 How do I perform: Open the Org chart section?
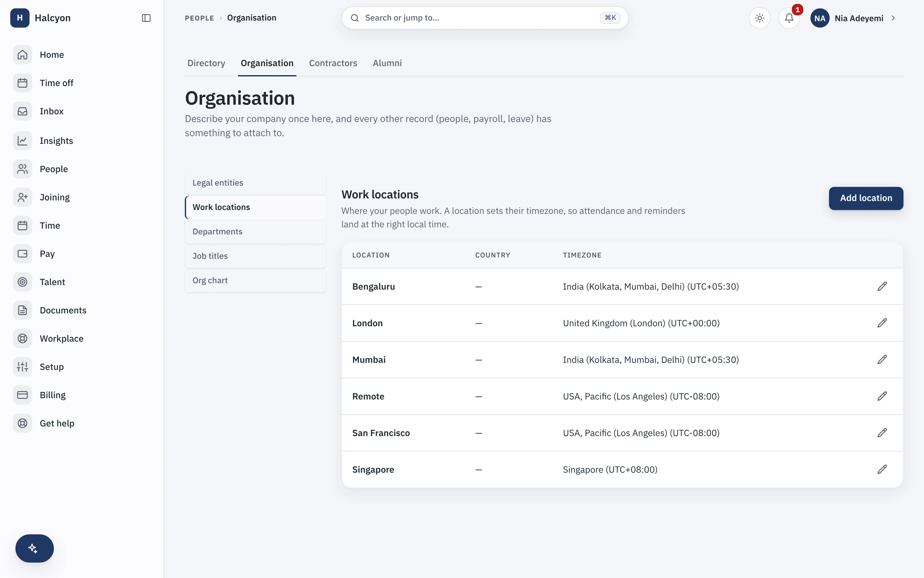pos(255,281)
